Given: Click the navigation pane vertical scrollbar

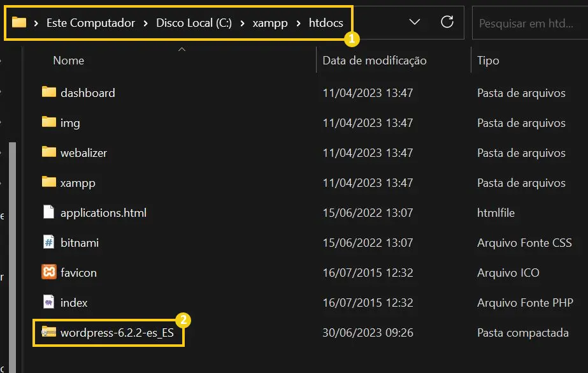Looking at the screenshot, I should (x=12, y=258).
